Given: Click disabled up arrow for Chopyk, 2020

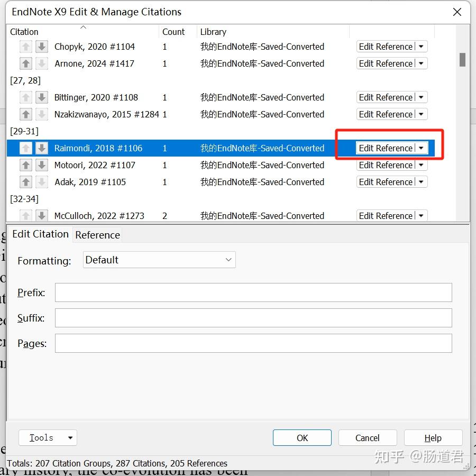Looking at the screenshot, I should 26,47.
